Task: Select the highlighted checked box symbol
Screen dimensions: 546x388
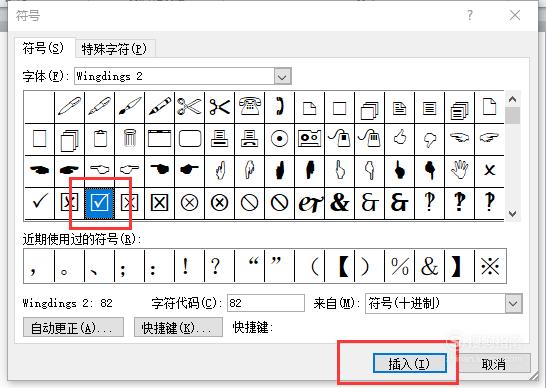Action: click(100, 202)
